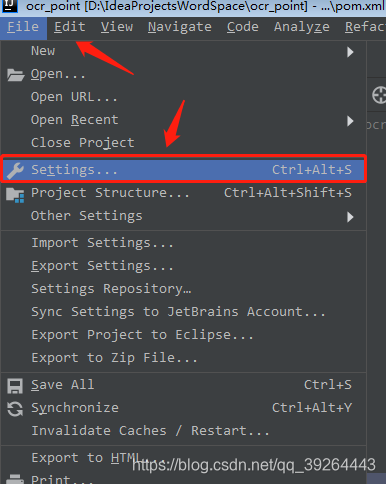Click the IntelliJ app icon in title bar

pos(10,6)
